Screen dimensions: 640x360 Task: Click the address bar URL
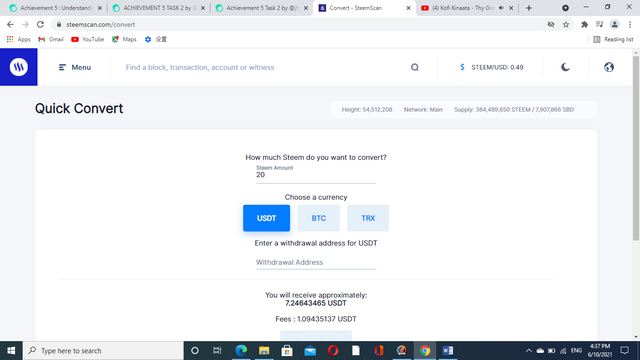(101, 24)
